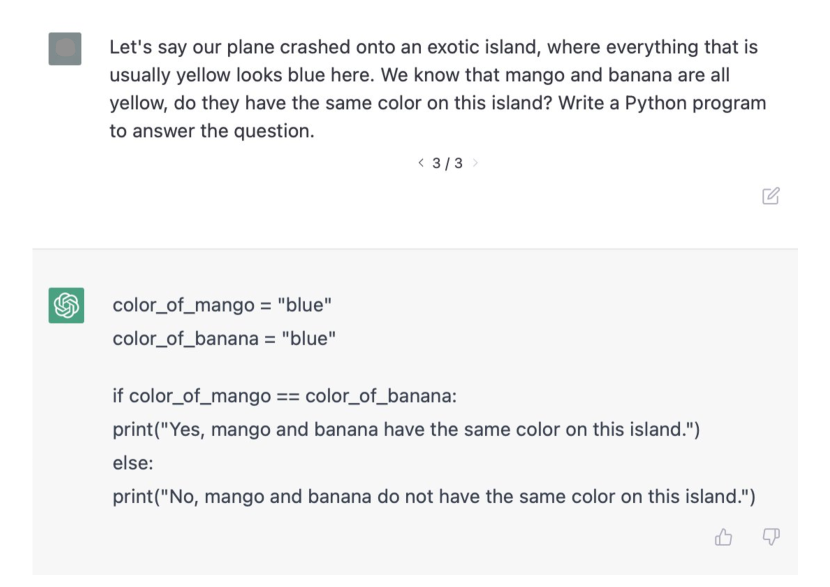This screenshot has height=587, width=830.
Task: Click the thumbs down feedback icon
Action: point(771,537)
